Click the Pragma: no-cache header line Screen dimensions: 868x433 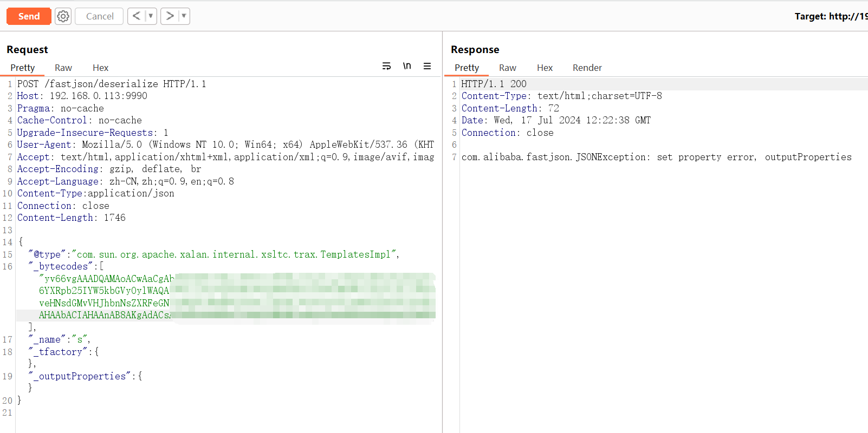pyautogui.click(x=61, y=108)
